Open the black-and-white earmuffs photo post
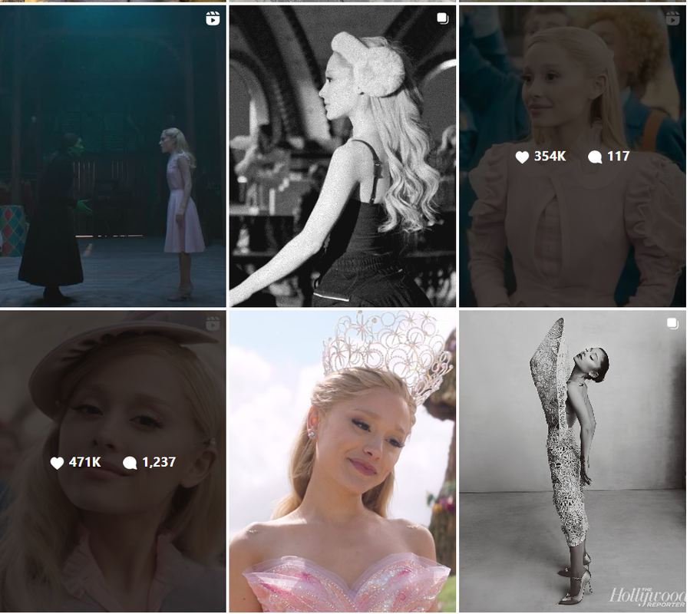The height and width of the screenshot is (614, 700). (342, 157)
